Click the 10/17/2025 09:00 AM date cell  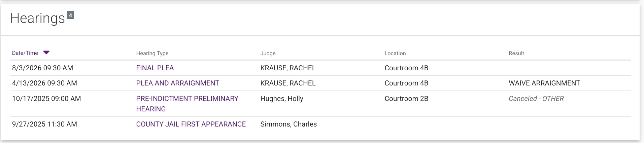point(46,99)
